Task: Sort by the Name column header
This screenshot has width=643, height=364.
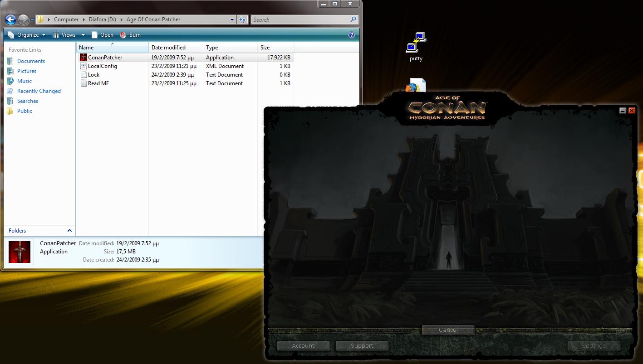Action: (x=113, y=48)
